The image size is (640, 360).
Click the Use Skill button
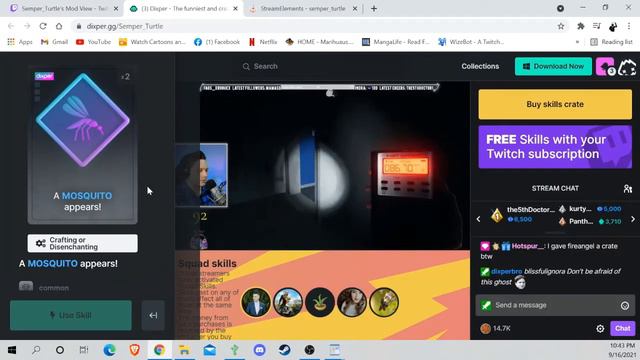[71, 316]
